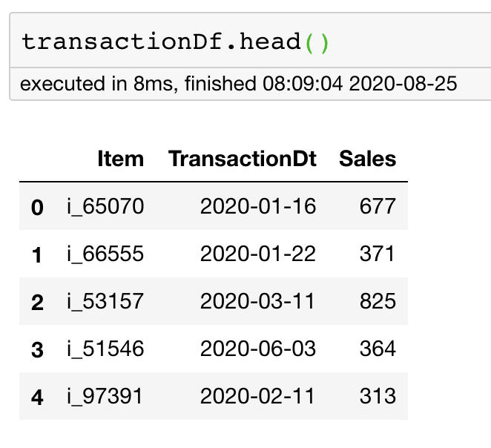The width and height of the screenshot is (491, 448).
Task: Click the execution time status line
Action: [x=238, y=84]
